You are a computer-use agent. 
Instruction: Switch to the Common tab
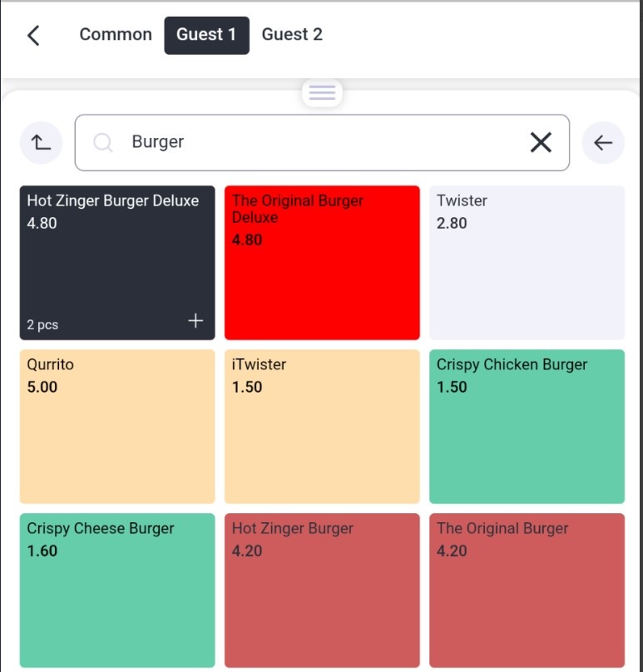coord(116,35)
